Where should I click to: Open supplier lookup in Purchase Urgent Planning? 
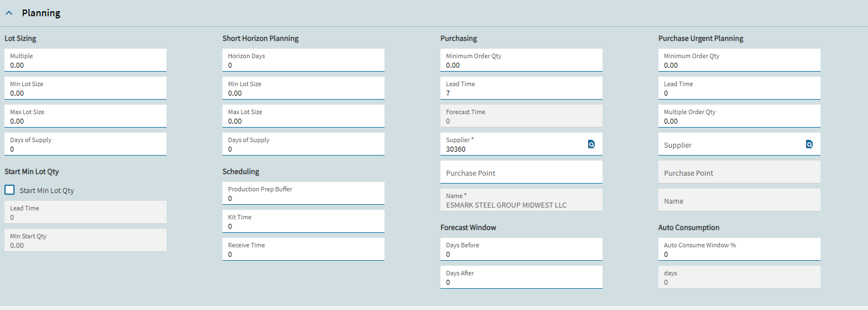click(809, 144)
